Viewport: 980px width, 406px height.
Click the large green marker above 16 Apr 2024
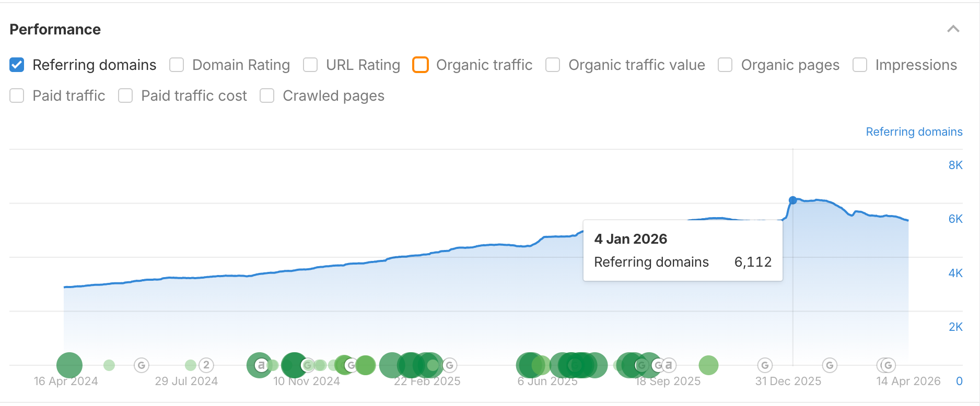tap(69, 365)
